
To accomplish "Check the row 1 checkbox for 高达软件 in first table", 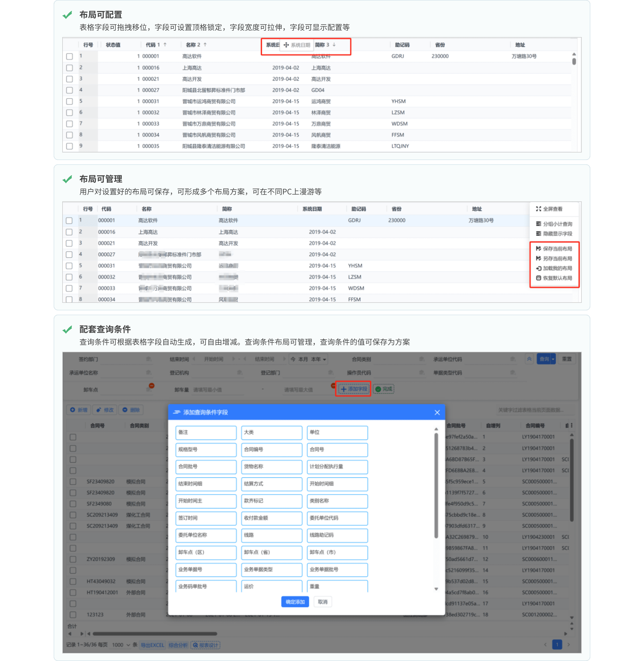I will (x=69, y=57).
